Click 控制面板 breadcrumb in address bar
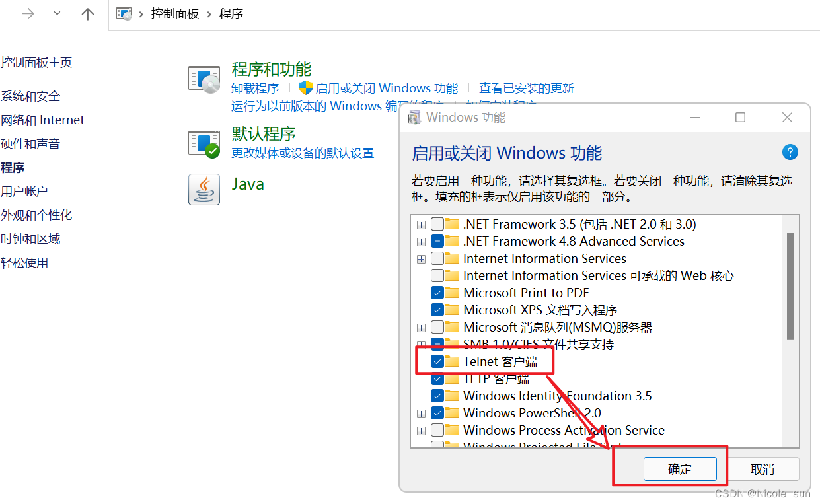 pos(175,13)
